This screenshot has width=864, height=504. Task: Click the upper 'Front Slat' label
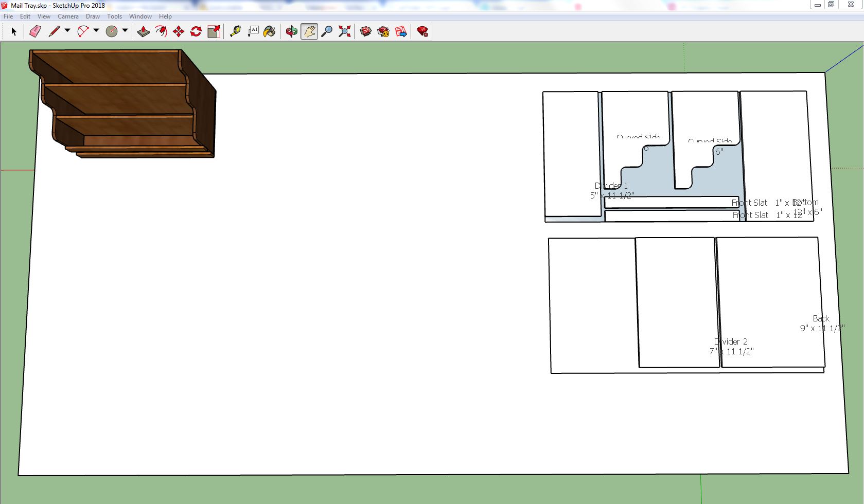coord(749,203)
